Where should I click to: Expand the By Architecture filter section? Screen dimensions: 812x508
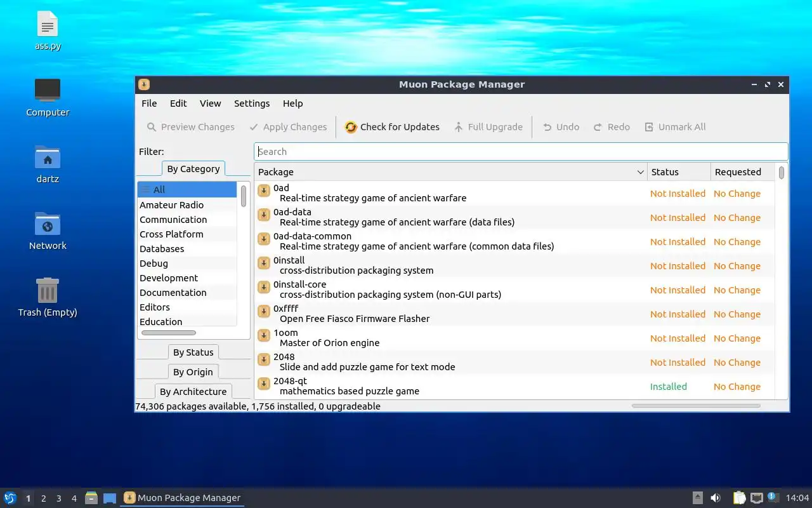pos(193,392)
